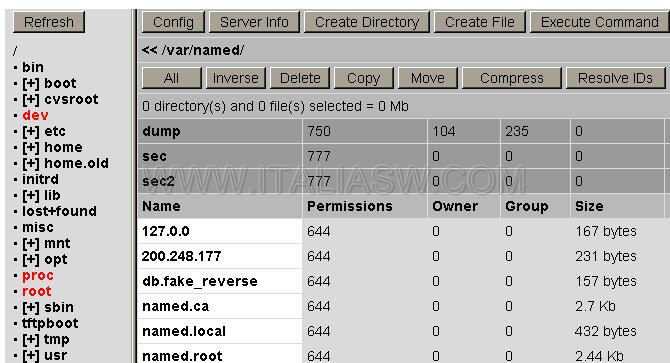670x363 pixels.
Task: Click the root slash at tree top
Action: 15,52
